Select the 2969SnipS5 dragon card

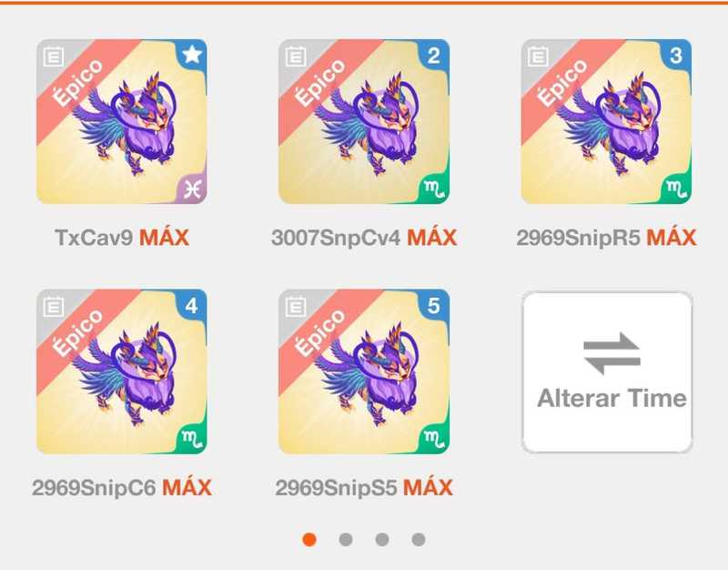364,372
